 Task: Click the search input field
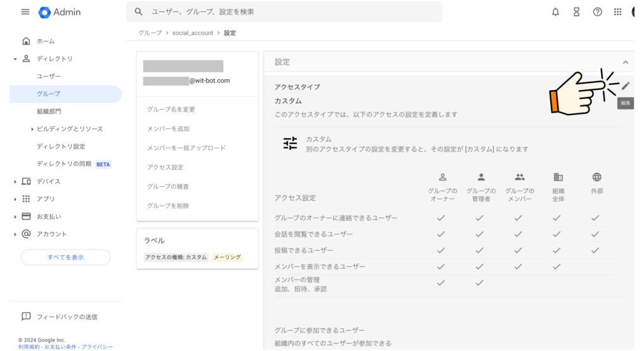click(x=289, y=12)
